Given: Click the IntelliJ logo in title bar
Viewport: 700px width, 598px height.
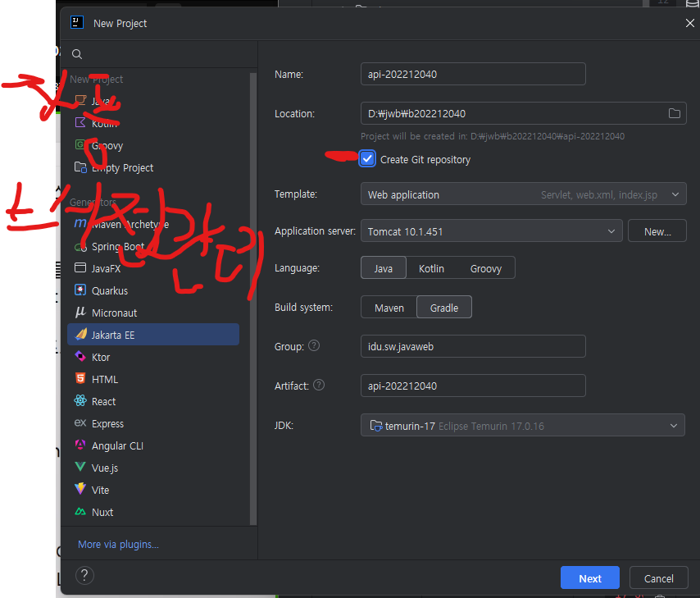Looking at the screenshot, I should [x=77, y=23].
